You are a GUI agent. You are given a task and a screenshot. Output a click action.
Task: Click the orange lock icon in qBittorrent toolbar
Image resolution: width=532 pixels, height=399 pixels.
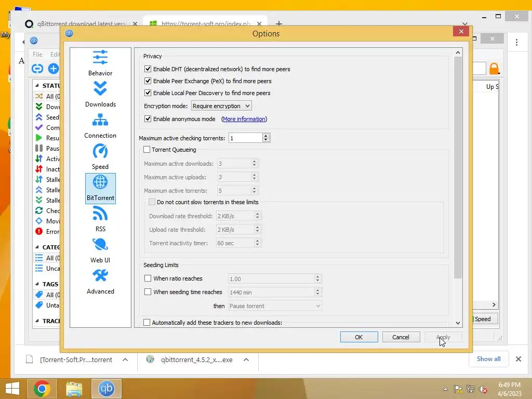click(x=494, y=69)
